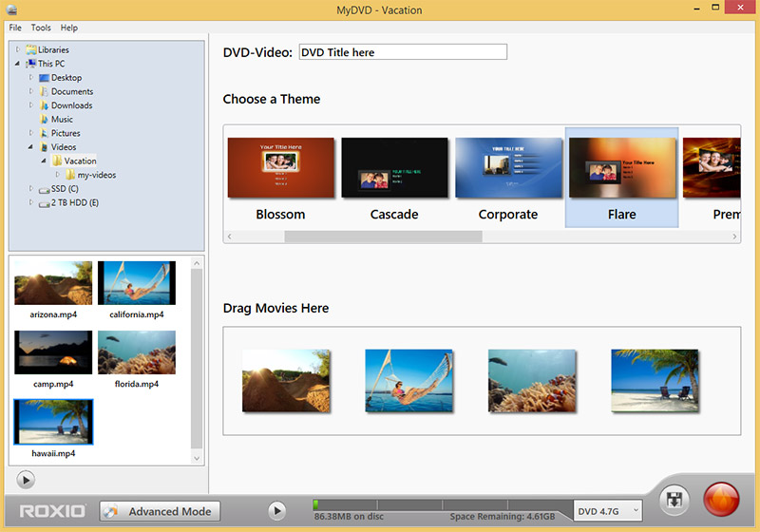Select the Documents folder
760x532 pixels.
click(x=66, y=91)
